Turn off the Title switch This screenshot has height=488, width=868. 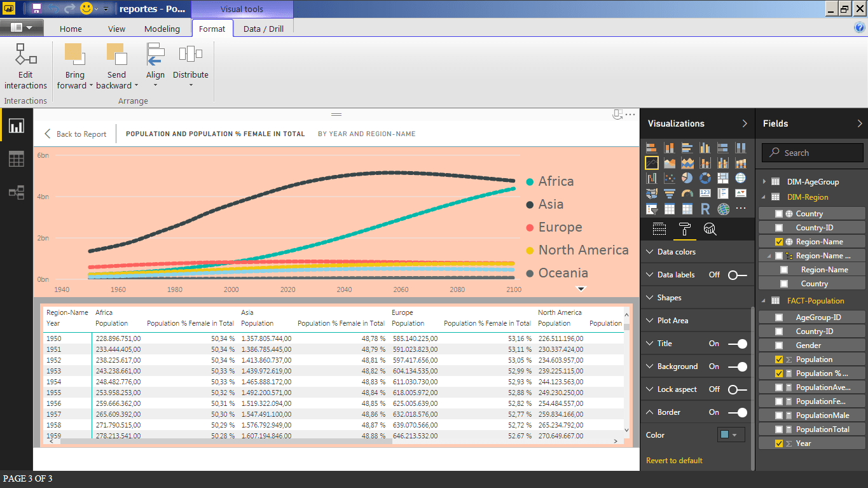click(x=738, y=344)
